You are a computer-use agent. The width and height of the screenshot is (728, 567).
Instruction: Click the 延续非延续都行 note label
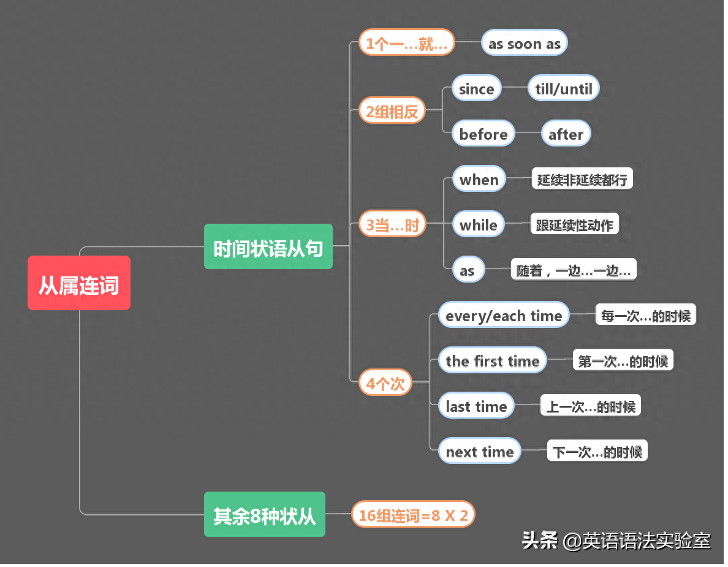[581, 180]
